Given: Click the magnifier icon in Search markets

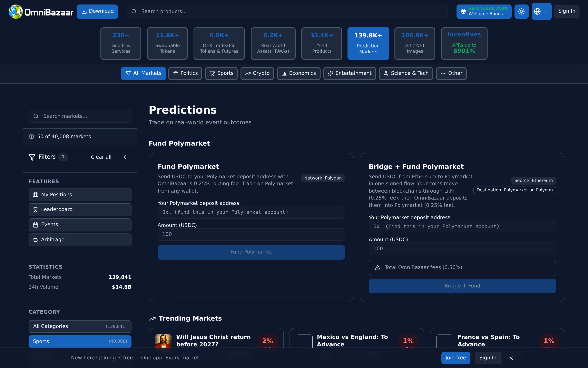Looking at the screenshot, I should click(x=36, y=116).
